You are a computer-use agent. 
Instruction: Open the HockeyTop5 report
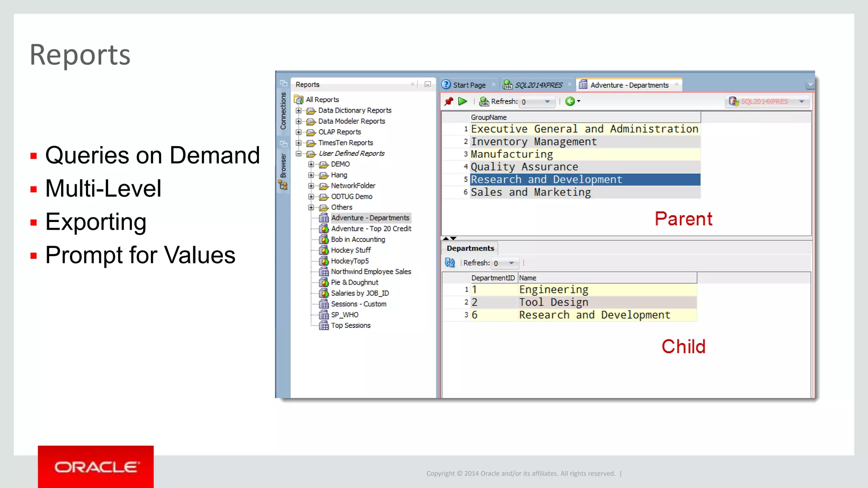tap(350, 261)
